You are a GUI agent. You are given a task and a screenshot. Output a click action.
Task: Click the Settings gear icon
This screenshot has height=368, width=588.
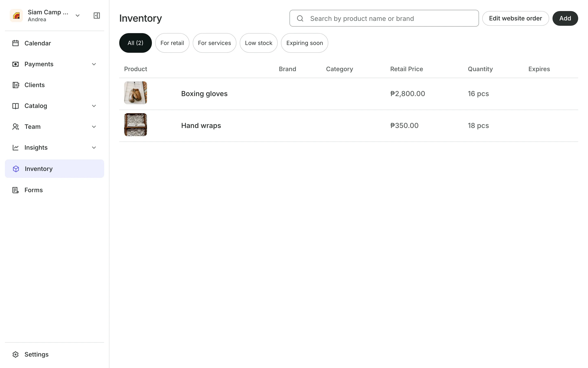16,354
